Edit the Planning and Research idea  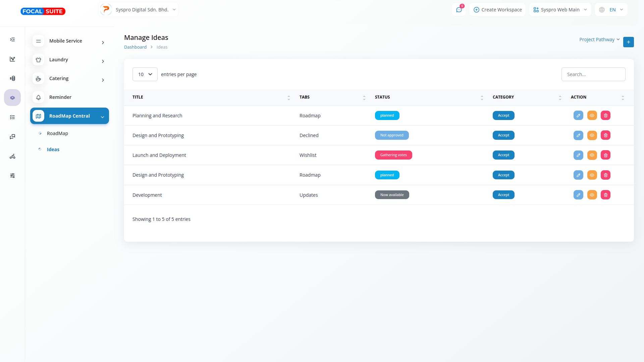pyautogui.click(x=578, y=116)
